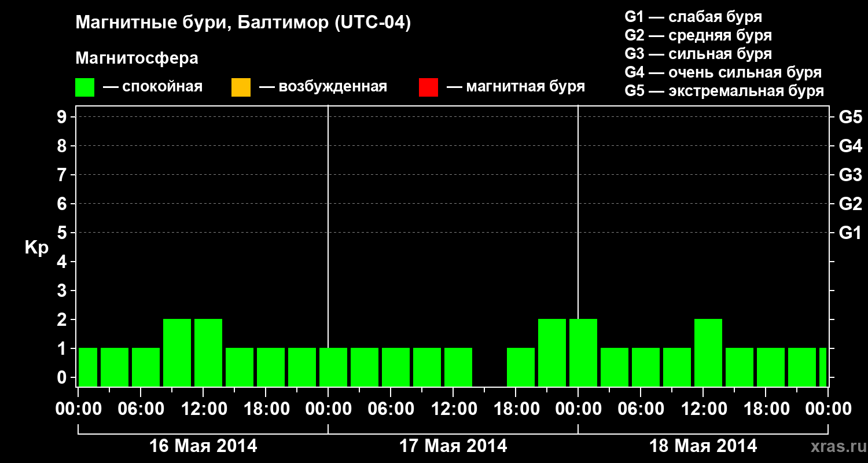Click the G2 label on right axis
The height and width of the screenshot is (463, 868).
click(850, 204)
